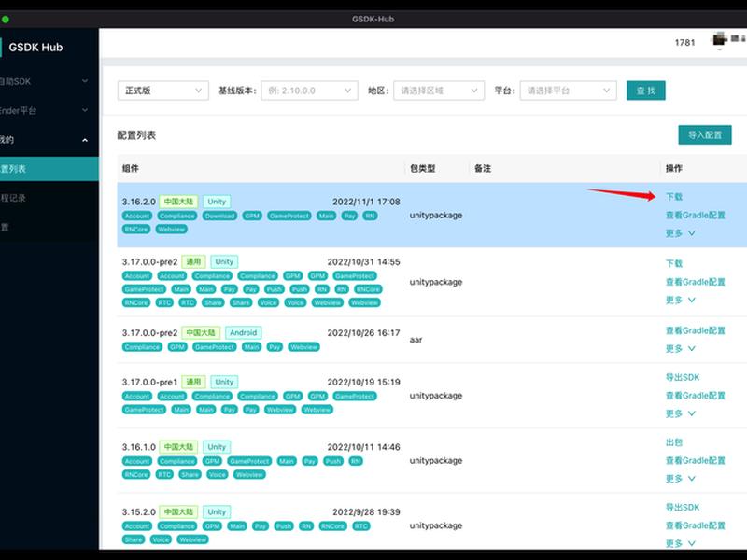
Task: Click the aar package type cell
Action: 416,340
